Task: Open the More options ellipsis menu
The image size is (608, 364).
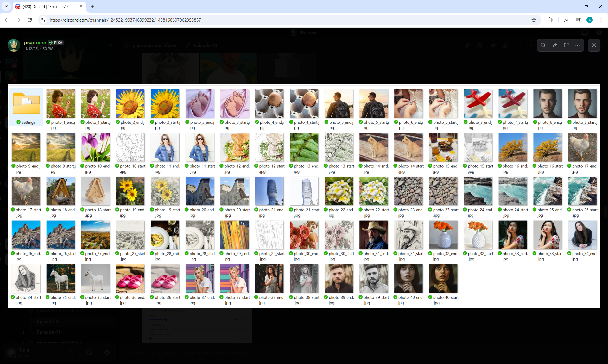Action: [578, 45]
